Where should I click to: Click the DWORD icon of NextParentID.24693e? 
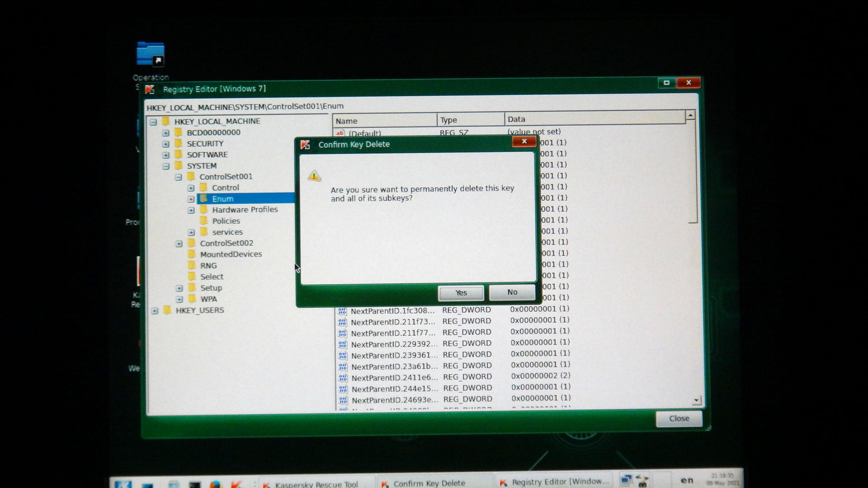point(344,400)
